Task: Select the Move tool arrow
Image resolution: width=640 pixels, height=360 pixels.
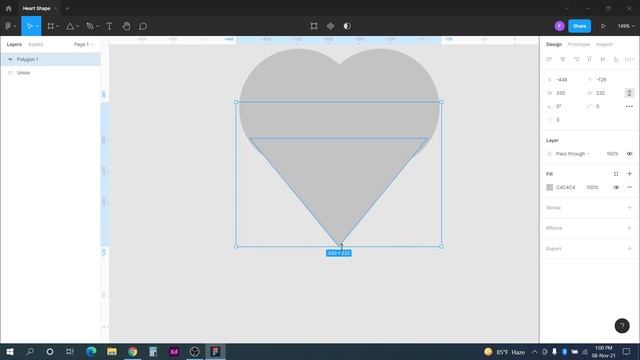Action: point(29,26)
